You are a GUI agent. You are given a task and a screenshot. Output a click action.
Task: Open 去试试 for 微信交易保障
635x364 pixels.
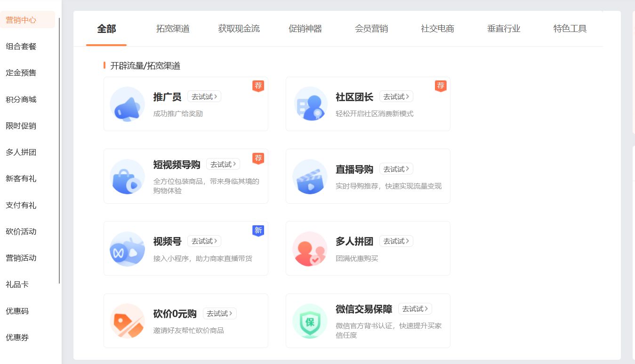tap(414, 309)
